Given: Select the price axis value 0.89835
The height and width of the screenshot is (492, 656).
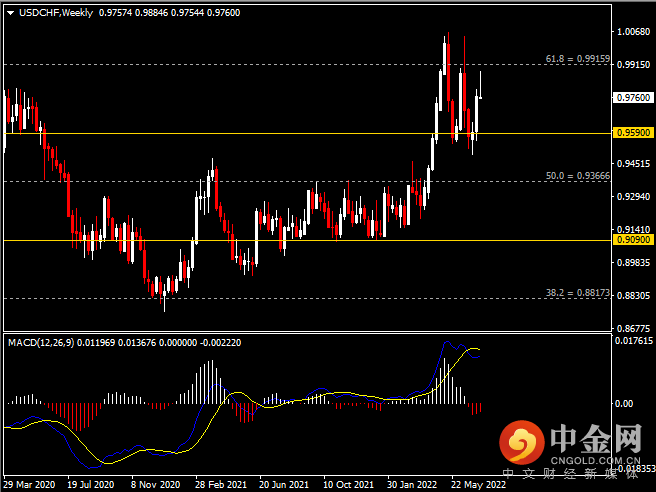Looking at the screenshot, I should [633, 263].
